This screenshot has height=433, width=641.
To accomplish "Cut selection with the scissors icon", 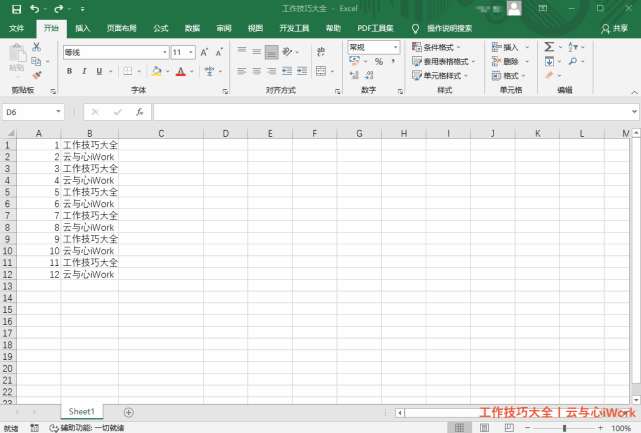I will point(36,47).
